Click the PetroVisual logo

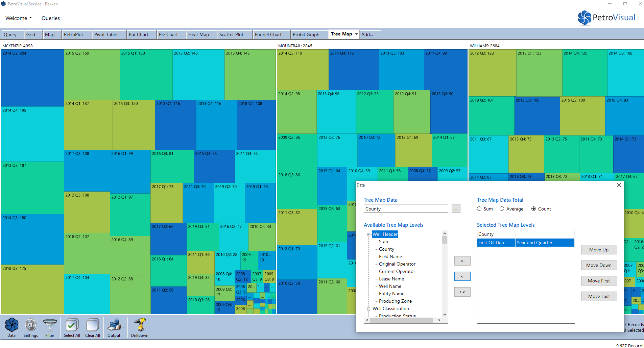point(606,18)
